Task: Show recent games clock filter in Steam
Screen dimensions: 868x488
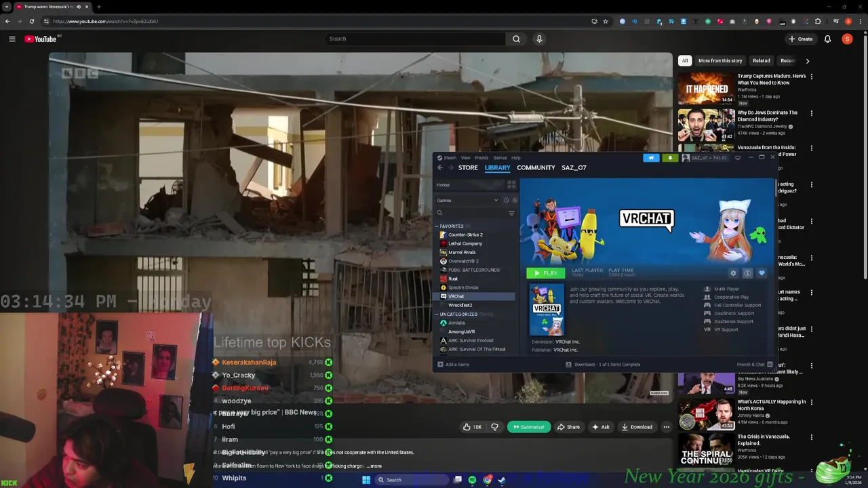Action: (506, 201)
